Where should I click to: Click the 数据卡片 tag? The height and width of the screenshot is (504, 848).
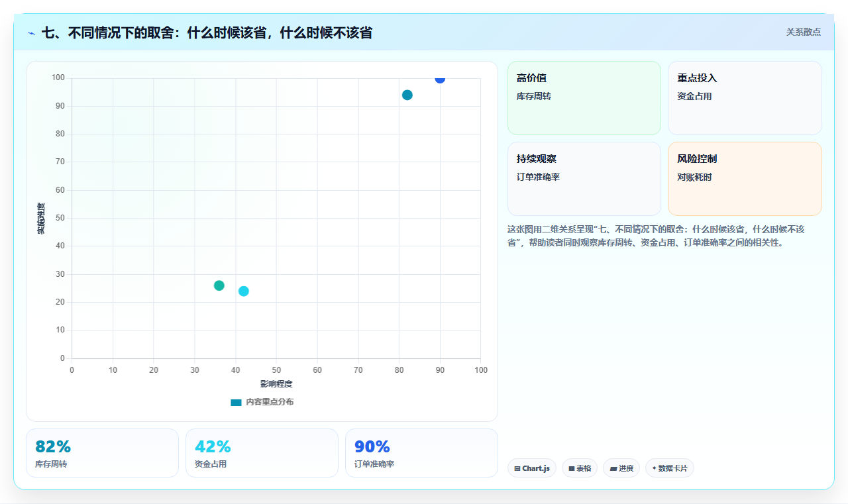(670, 468)
